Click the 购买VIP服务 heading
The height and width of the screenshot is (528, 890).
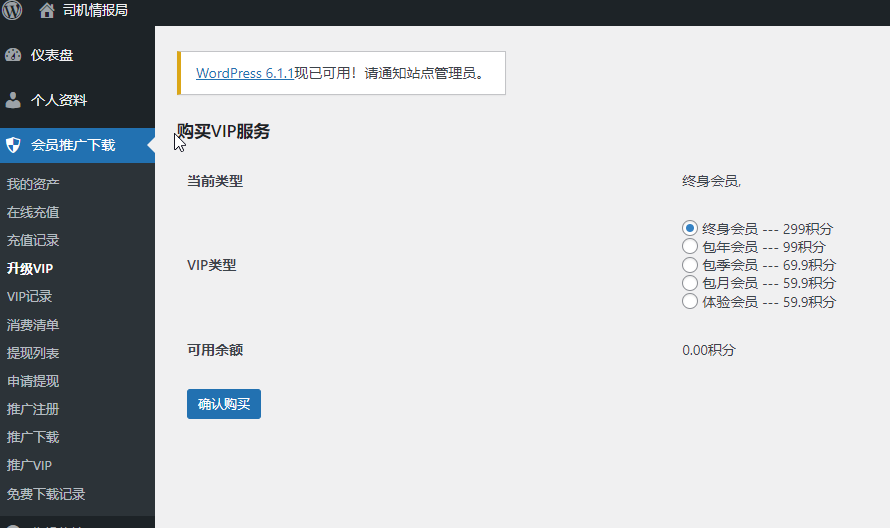pos(223,131)
